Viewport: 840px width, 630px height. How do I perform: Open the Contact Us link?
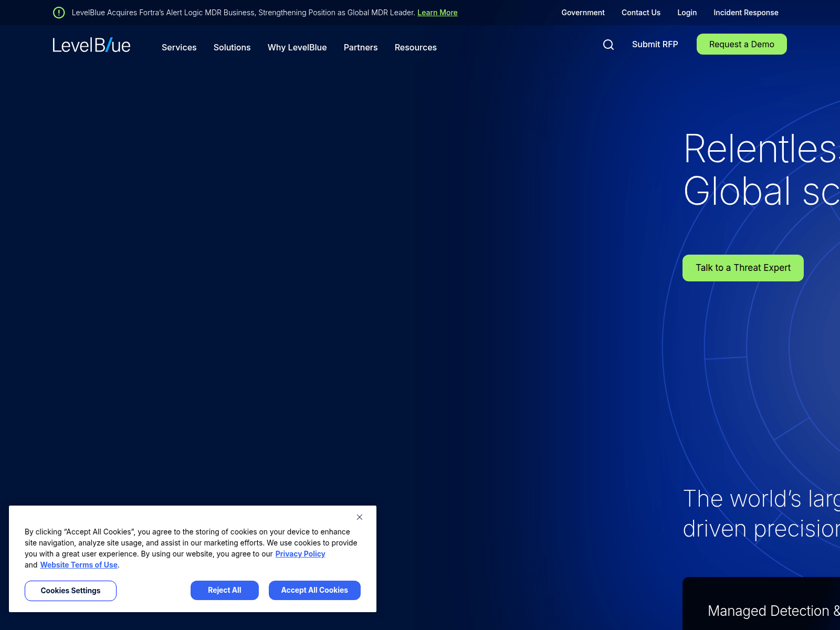pos(641,13)
